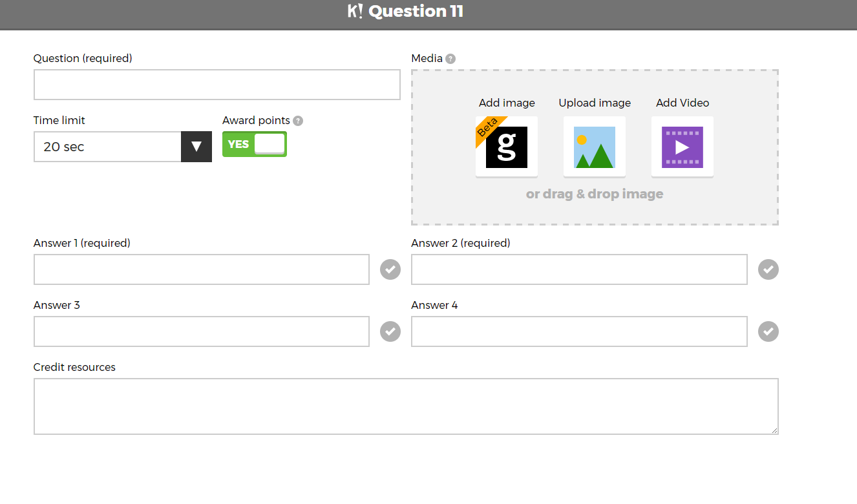857x504 pixels.
Task: Click the 20 sec time limit box
Action: (107, 147)
